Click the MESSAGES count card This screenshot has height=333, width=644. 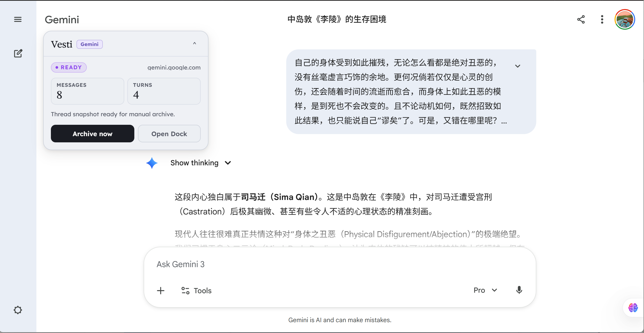point(88,91)
